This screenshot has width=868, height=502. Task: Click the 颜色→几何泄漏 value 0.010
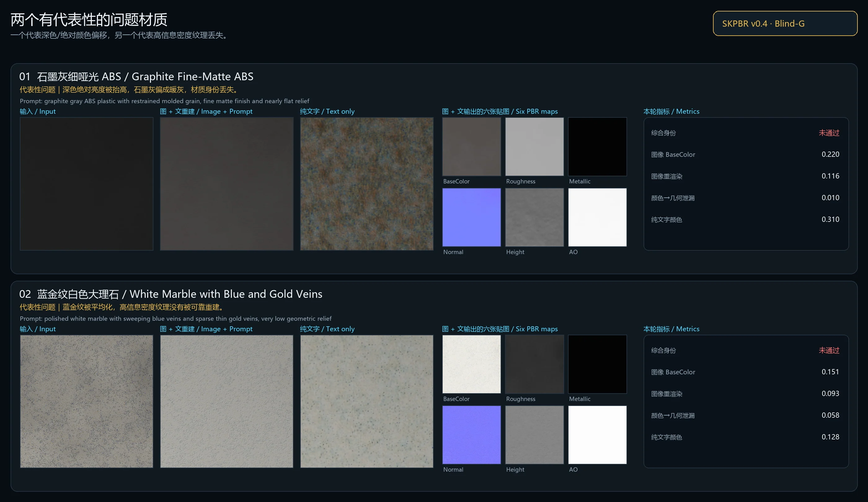coord(830,198)
